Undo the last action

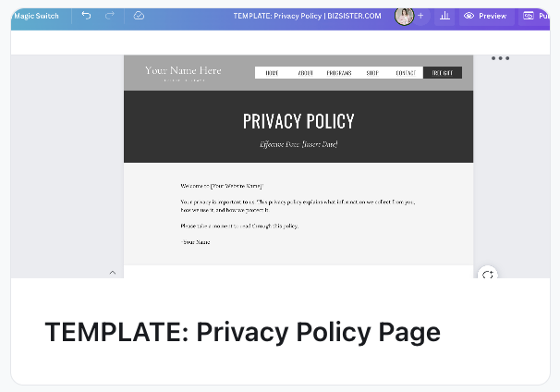(x=86, y=16)
